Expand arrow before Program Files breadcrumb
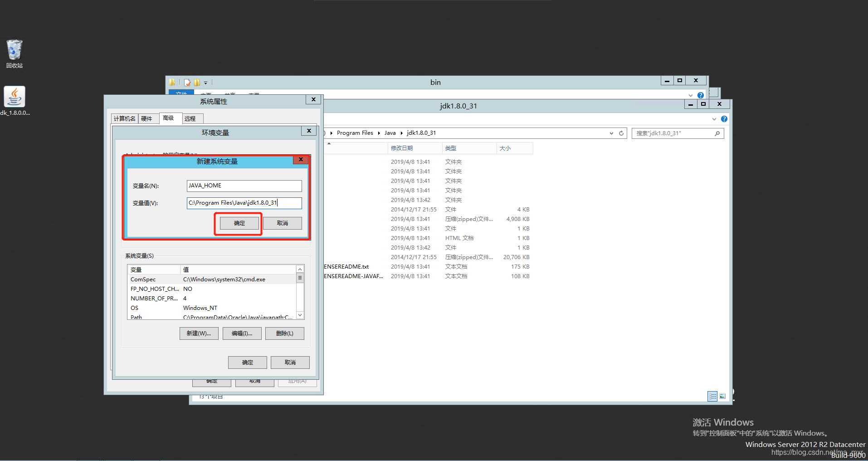 (332, 133)
